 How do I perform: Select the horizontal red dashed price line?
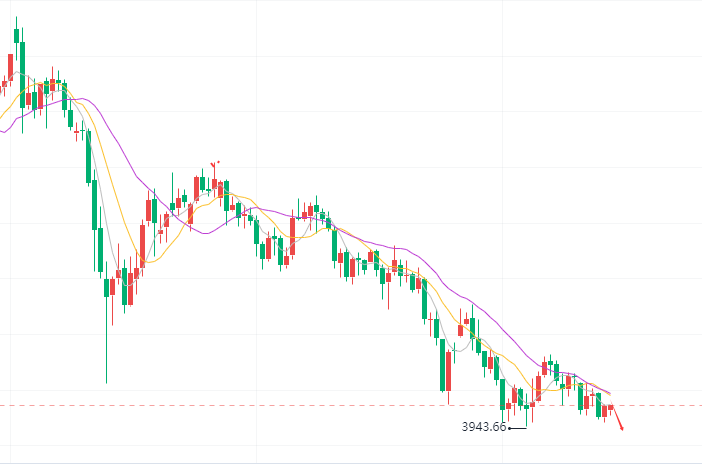click(351, 406)
